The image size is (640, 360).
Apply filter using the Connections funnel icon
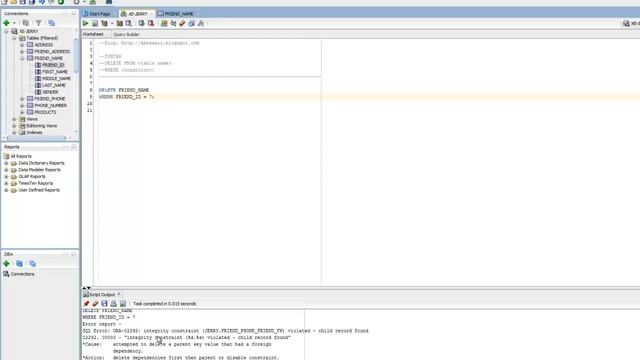[38, 23]
